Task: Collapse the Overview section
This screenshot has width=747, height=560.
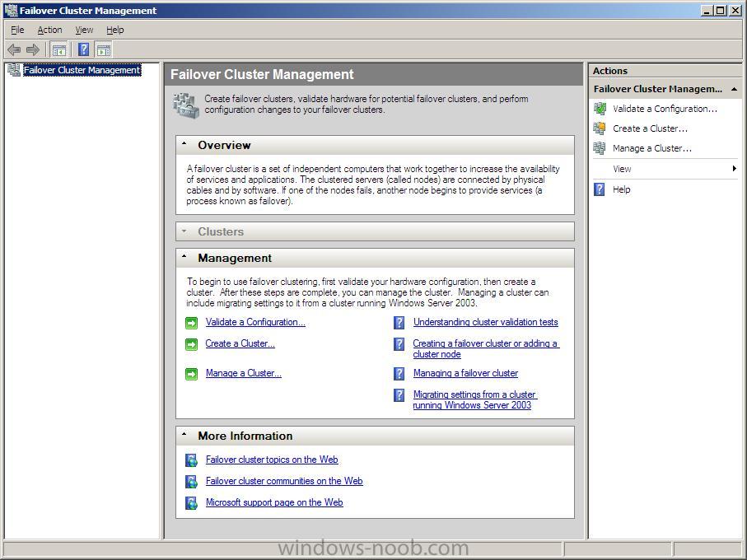Action: pyautogui.click(x=184, y=143)
